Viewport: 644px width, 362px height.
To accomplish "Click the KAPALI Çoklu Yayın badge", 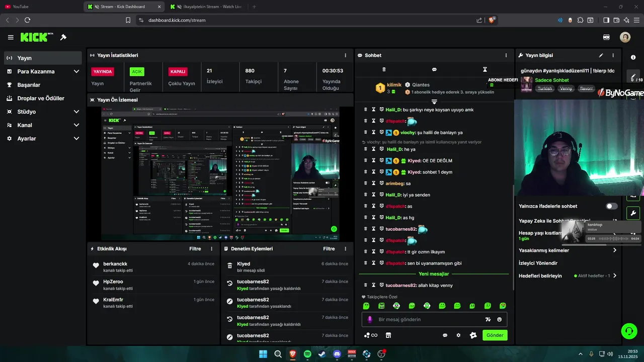I will (x=178, y=71).
